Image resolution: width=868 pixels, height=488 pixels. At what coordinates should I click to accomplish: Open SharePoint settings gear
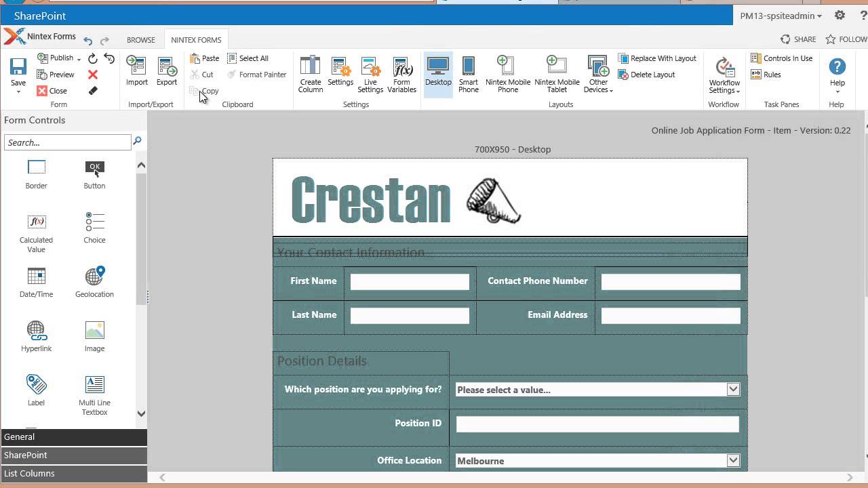pos(840,15)
